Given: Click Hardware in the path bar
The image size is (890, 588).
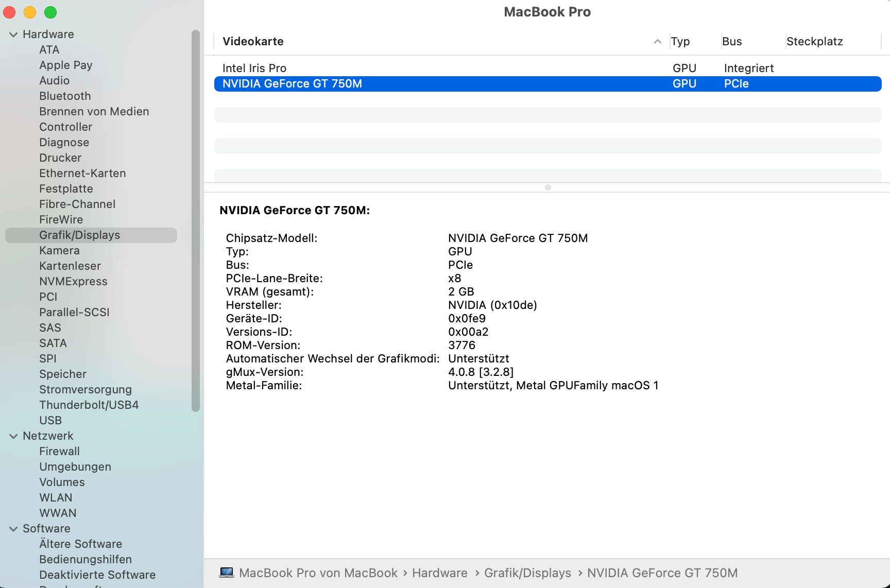Looking at the screenshot, I should [x=440, y=573].
